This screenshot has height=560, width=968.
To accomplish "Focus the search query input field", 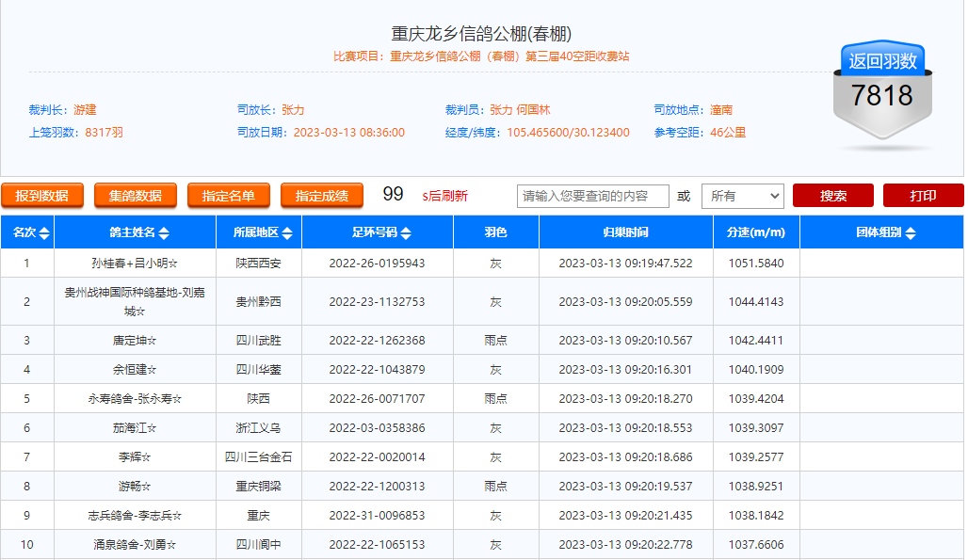I will pos(592,196).
